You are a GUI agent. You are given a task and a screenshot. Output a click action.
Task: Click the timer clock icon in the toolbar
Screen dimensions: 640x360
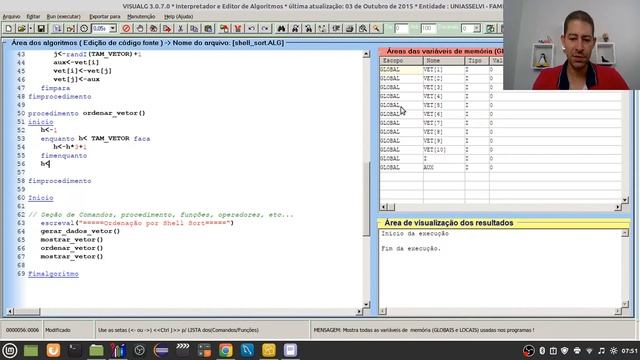pos(84,29)
